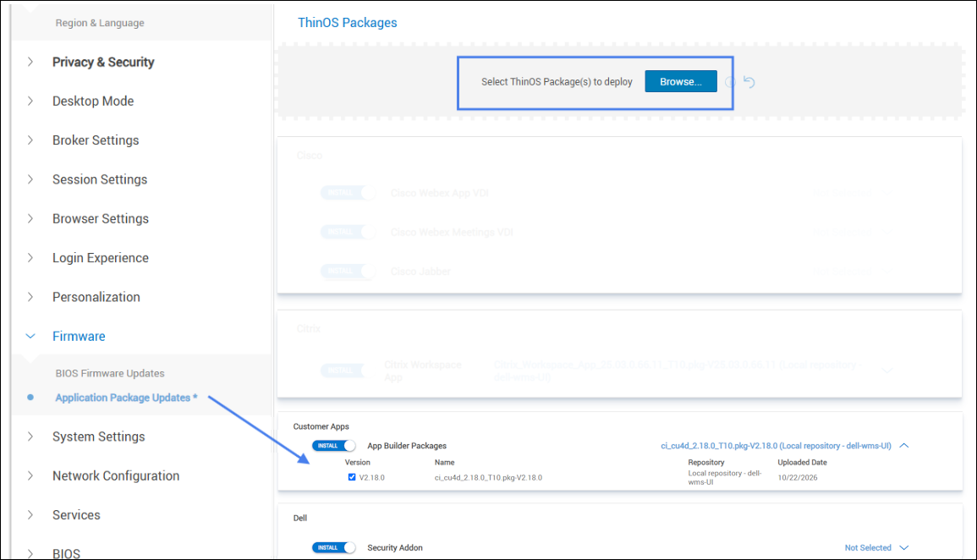The image size is (977, 560).
Task: Open Region & Language settings
Action: pyautogui.click(x=100, y=23)
